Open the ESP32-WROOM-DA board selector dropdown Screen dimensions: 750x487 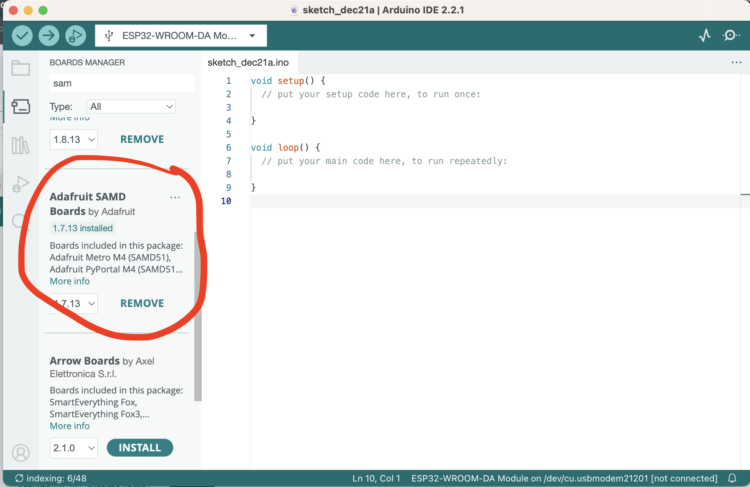pos(180,36)
